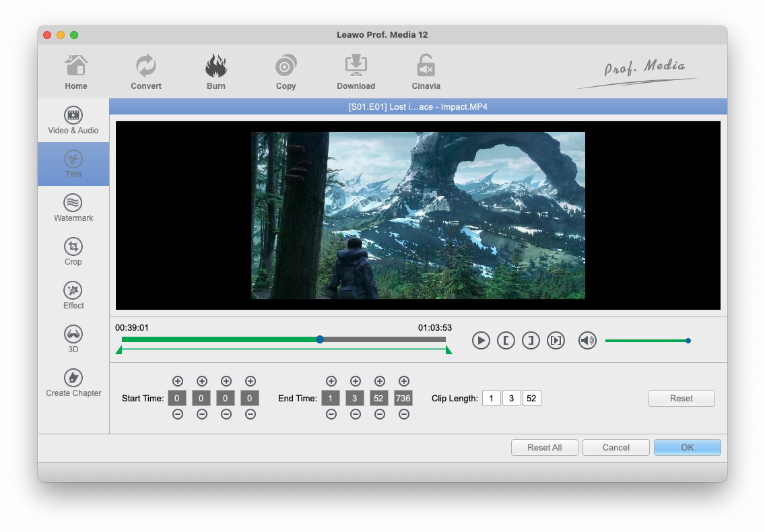Decrease End Time hours with minus
This screenshot has height=532, width=765.
[x=331, y=414]
